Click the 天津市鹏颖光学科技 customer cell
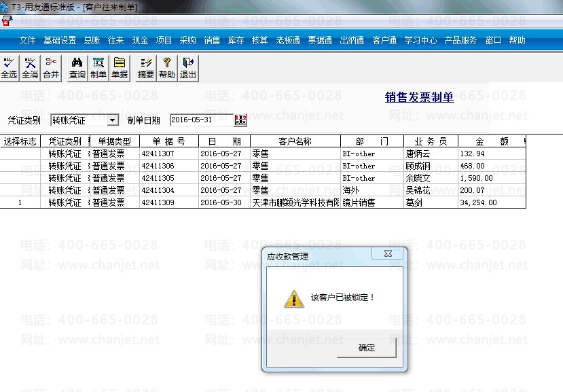Viewport: 563px width, 392px height. (295, 202)
